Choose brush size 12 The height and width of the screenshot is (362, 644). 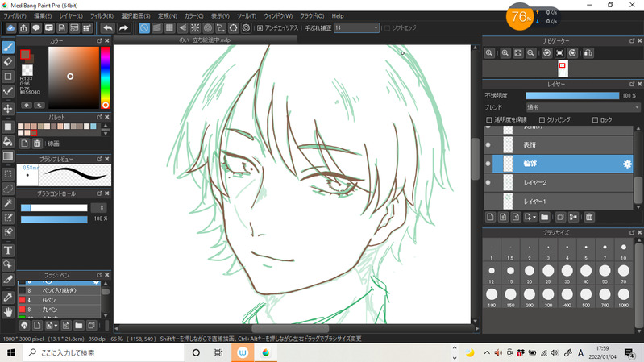pyautogui.click(x=492, y=274)
